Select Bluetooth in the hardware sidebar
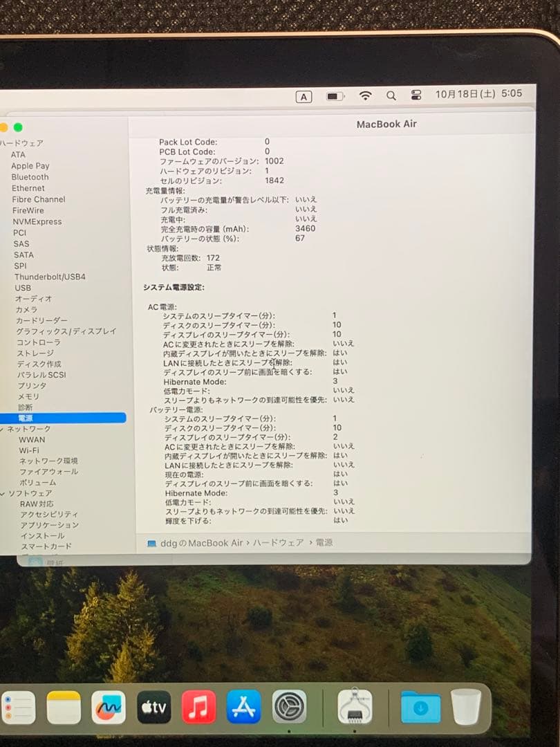Image resolution: width=560 pixels, height=747 pixels. point(31,177)
